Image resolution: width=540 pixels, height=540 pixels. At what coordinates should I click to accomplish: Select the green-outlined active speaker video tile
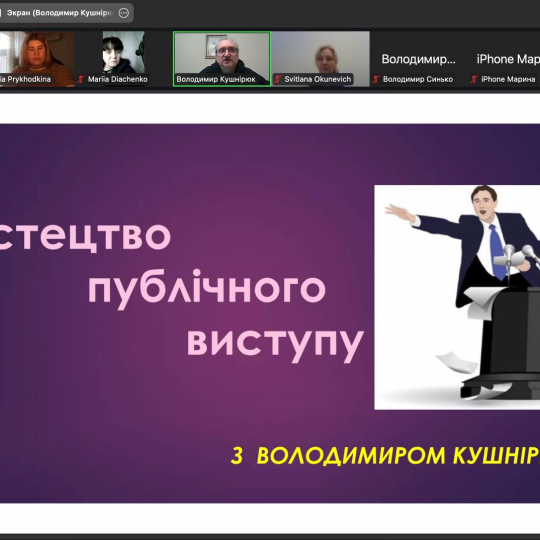222,59
